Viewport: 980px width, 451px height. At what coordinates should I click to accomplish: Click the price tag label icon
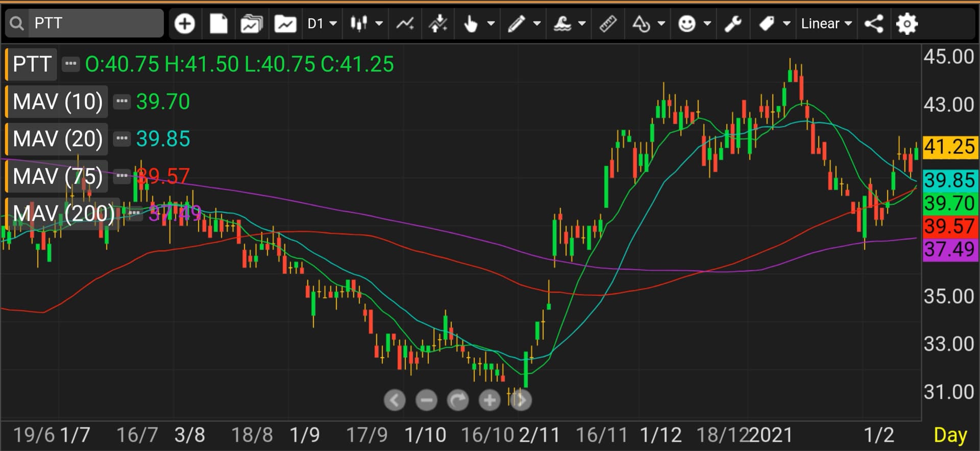click(x=767, y=23)
